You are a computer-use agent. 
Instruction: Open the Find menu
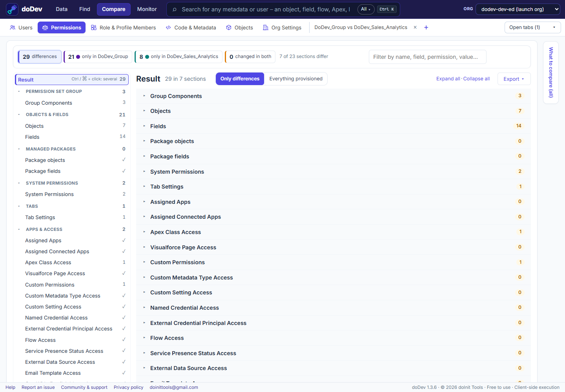pos(85,9)
